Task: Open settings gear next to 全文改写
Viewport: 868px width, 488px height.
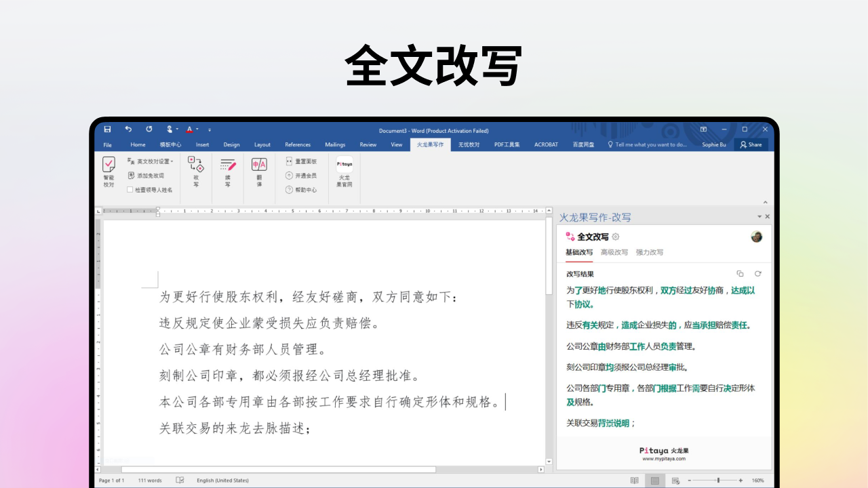Action: pyautogui.click(x=615, y=237)
